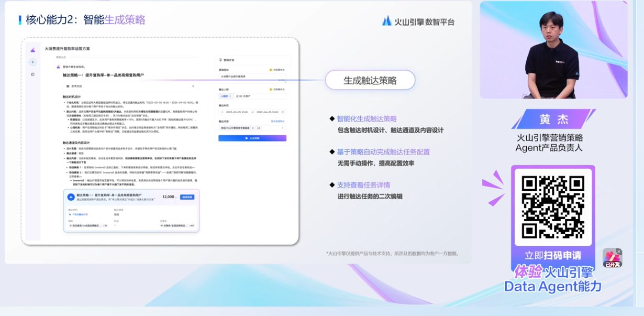Click the 2022-04-25 10:00 end date
The image size is (644, 316).
(267, 112)
